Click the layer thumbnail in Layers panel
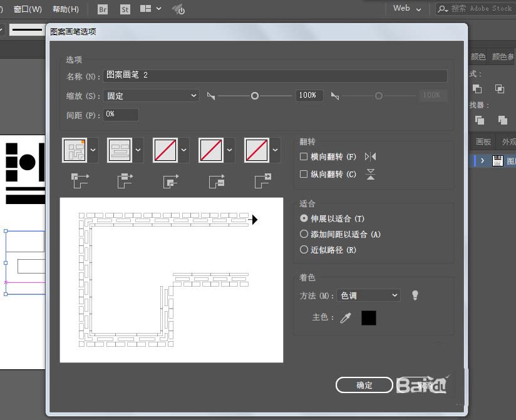The width and height of the screenshot is (516, 420). [x=498, y=160]
